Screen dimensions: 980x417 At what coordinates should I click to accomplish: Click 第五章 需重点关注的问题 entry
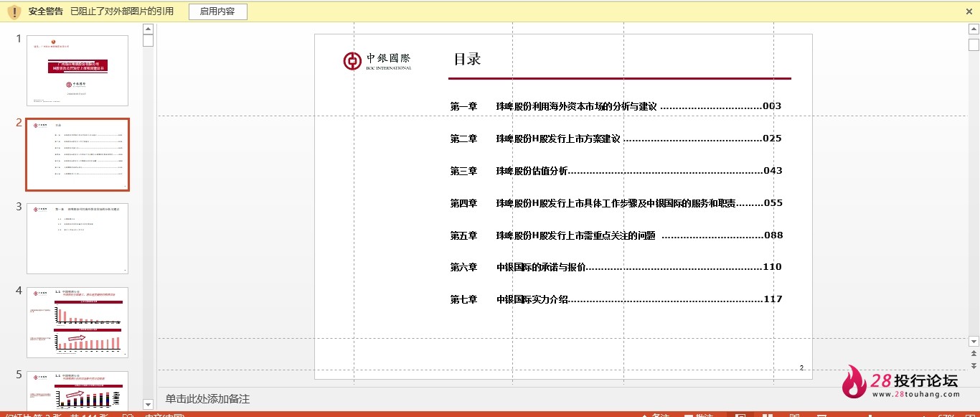[616, 235]
